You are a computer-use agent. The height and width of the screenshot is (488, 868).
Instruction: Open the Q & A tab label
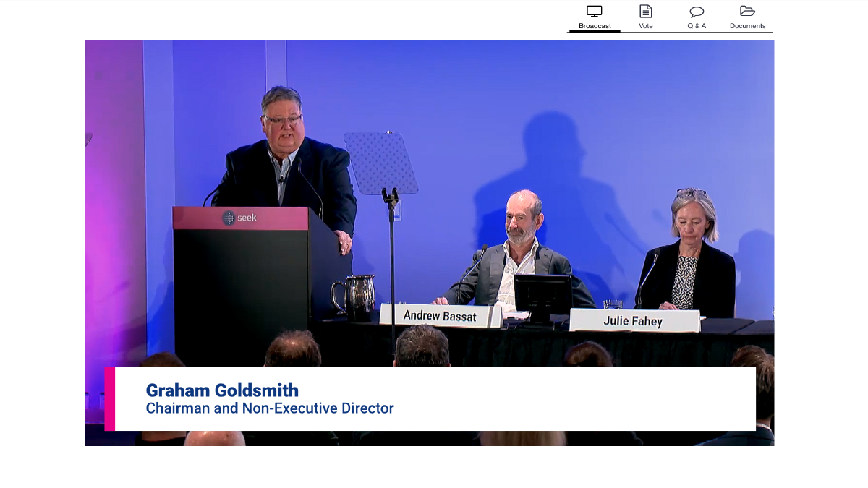697,26
